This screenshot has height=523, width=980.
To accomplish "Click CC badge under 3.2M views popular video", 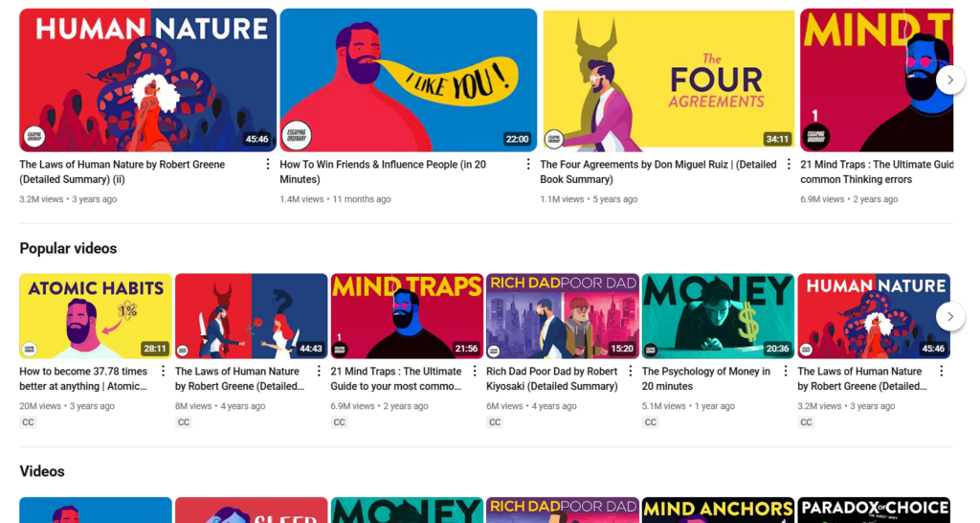I will pyautogui.click(x=806, y=422).
